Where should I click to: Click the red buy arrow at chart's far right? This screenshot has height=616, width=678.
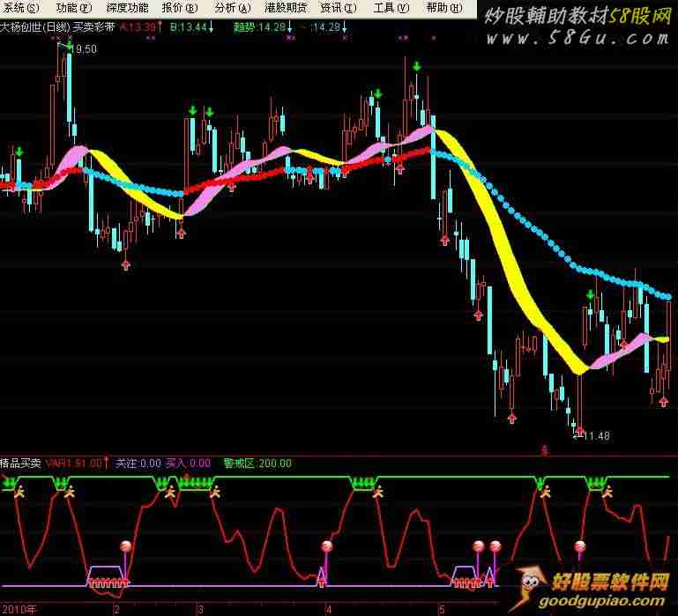662,400
